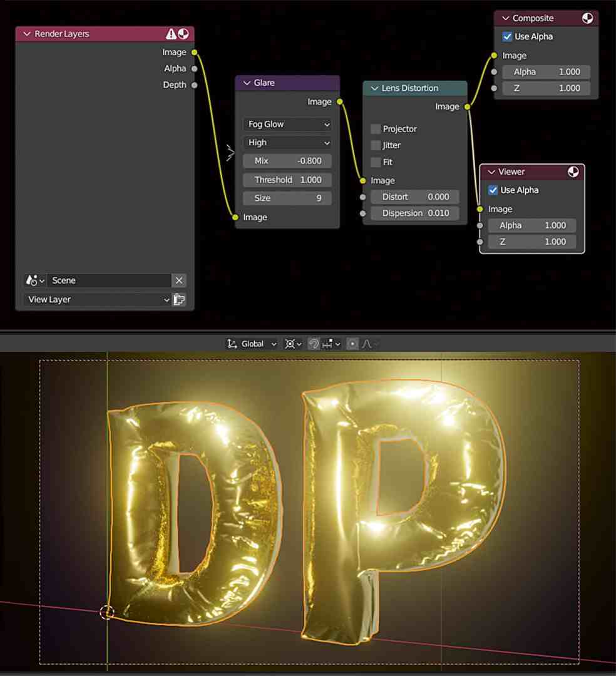
Task: Enable proportional editing via its header icon
Action: click(x=353, y=343)
